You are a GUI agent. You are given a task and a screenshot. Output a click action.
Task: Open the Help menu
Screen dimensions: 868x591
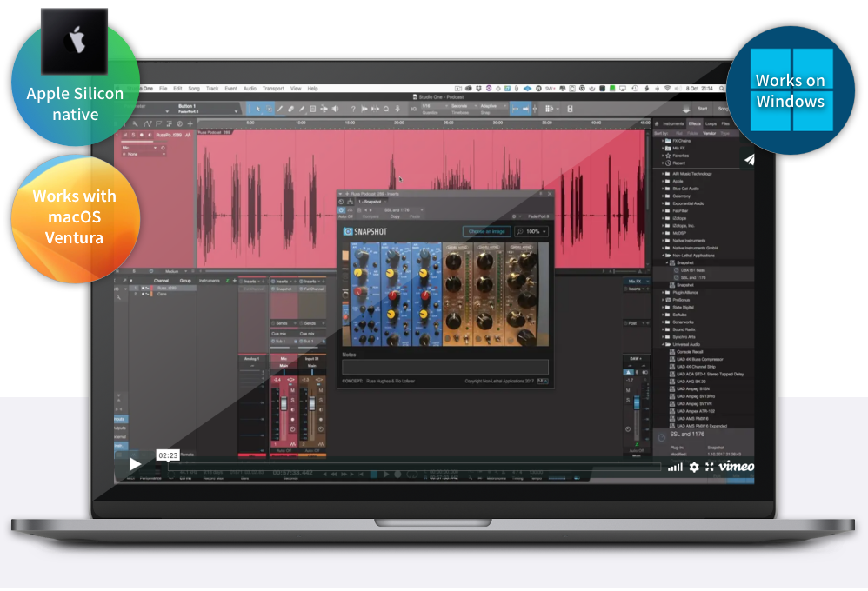(313, 88)
